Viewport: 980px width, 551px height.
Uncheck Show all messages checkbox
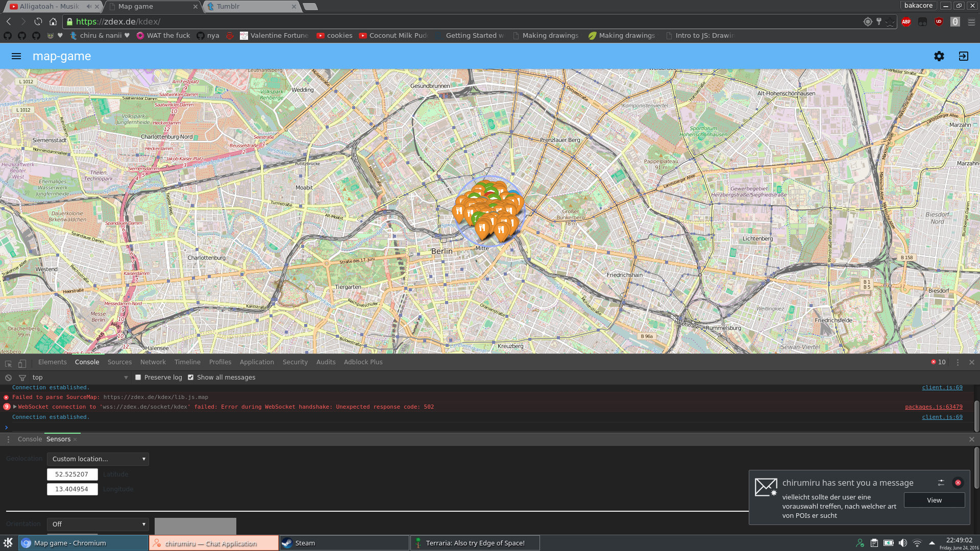[191, 378]
